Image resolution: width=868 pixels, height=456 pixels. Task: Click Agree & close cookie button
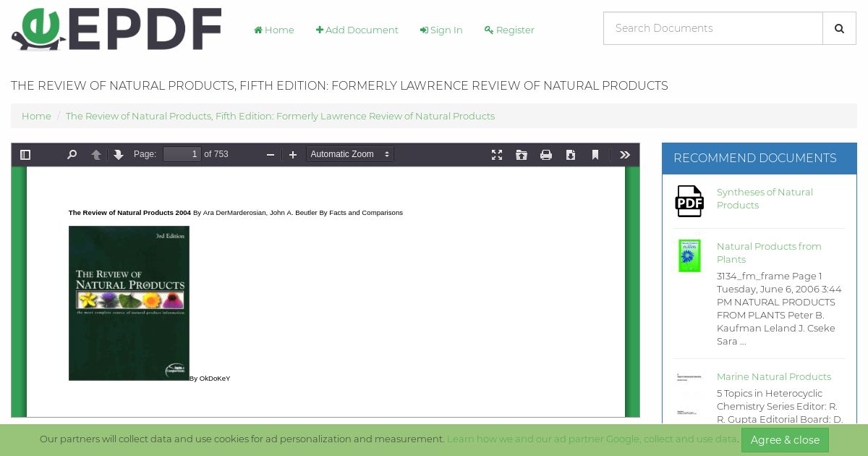click(785, 440)
